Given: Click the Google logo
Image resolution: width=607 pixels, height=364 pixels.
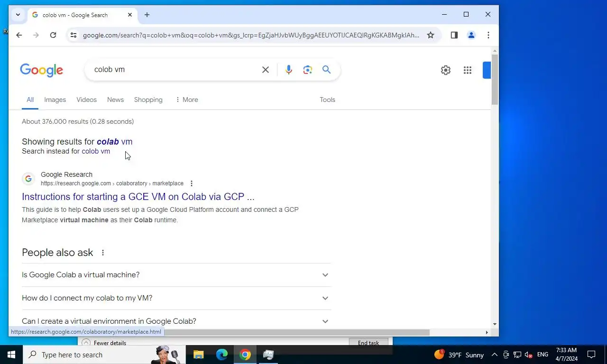Looking at the screenshot, I should (42, 70).
